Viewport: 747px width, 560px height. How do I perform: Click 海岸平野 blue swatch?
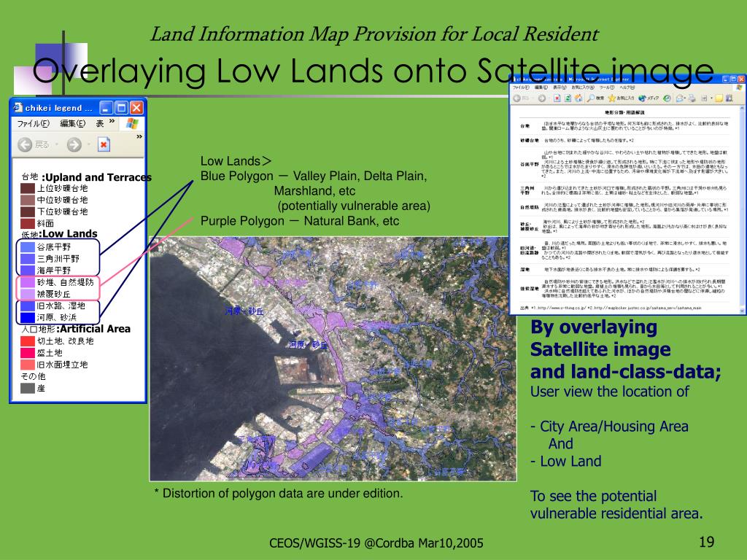pos(28,271)
